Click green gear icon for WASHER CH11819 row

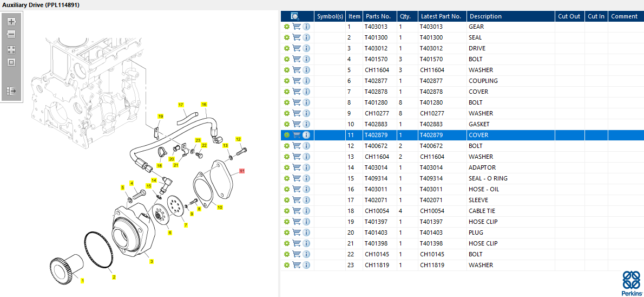pos(287,265)
